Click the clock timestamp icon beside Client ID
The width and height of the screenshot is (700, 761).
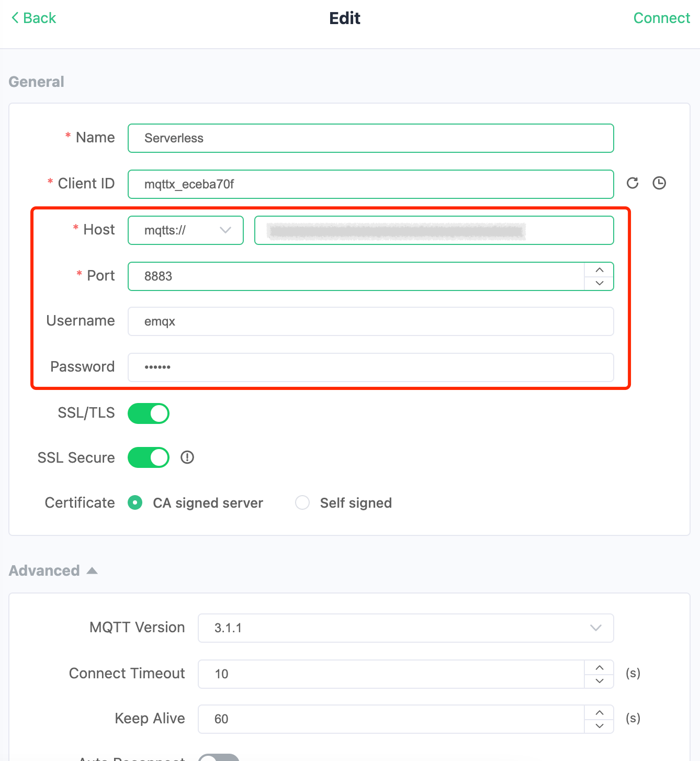pyautogui.click(x=659, y=183)
